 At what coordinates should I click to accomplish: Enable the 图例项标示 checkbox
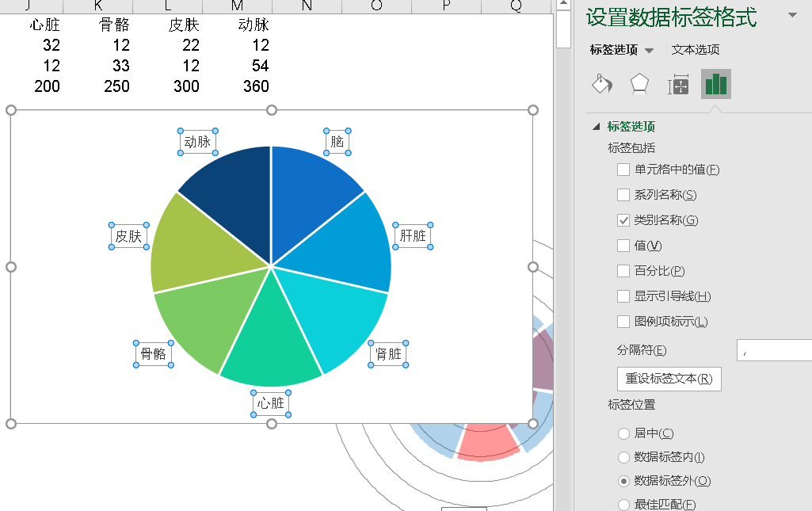tap(623, 322)
